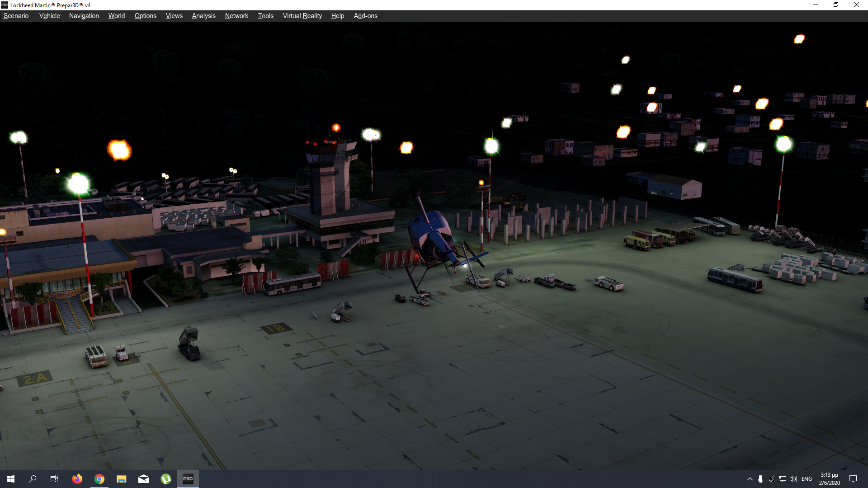Open the Options menu
Image resolution: width=868 pixels, height=488 pixels.
point(145,16)
